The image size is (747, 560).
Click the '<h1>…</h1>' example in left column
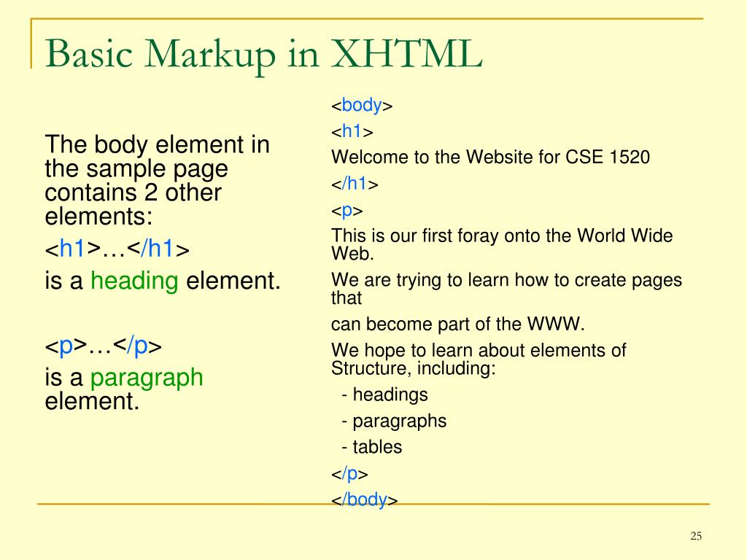coord(117,249)
